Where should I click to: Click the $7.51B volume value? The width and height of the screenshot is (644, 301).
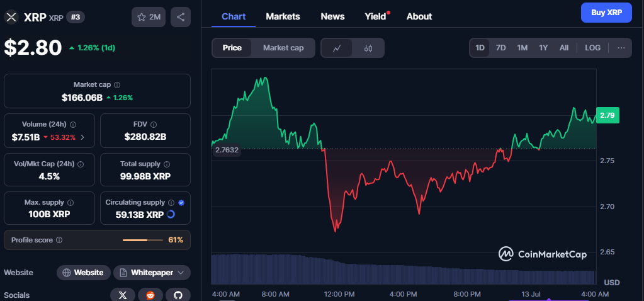(25, 137)
